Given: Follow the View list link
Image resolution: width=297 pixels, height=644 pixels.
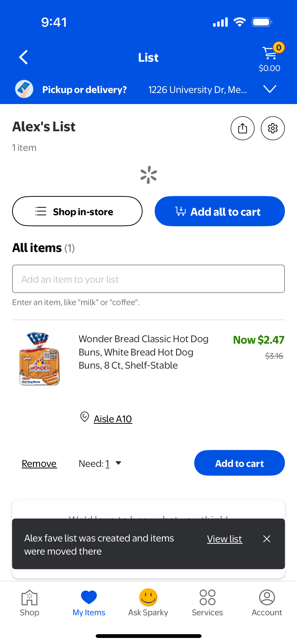Looking at the screenshot, I should (x=224, y=539).
